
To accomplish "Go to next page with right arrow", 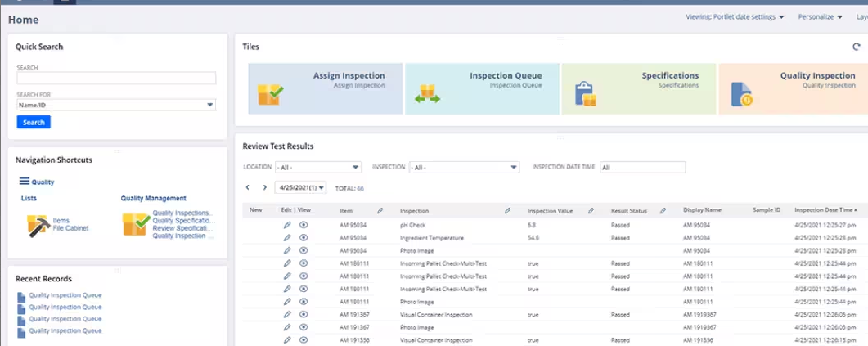I will (264, 188).
